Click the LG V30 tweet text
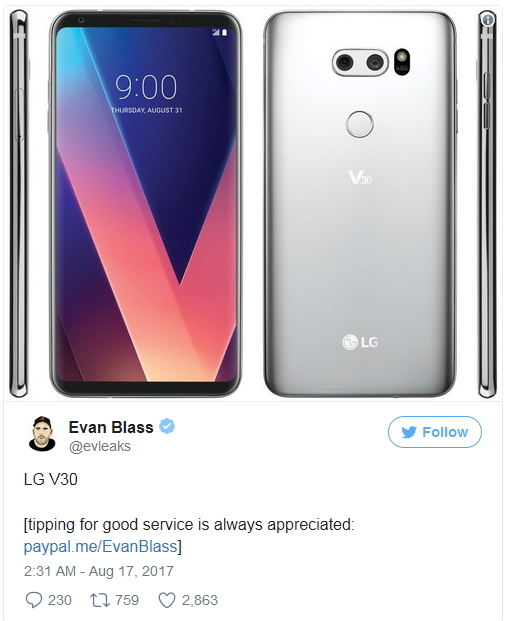508x621 pixels. [51, 480]
